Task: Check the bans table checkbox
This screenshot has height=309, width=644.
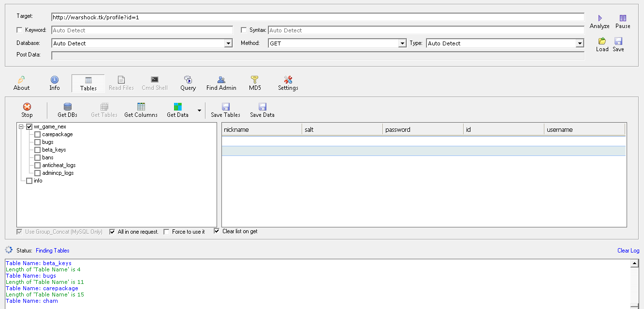Action: 37,157
